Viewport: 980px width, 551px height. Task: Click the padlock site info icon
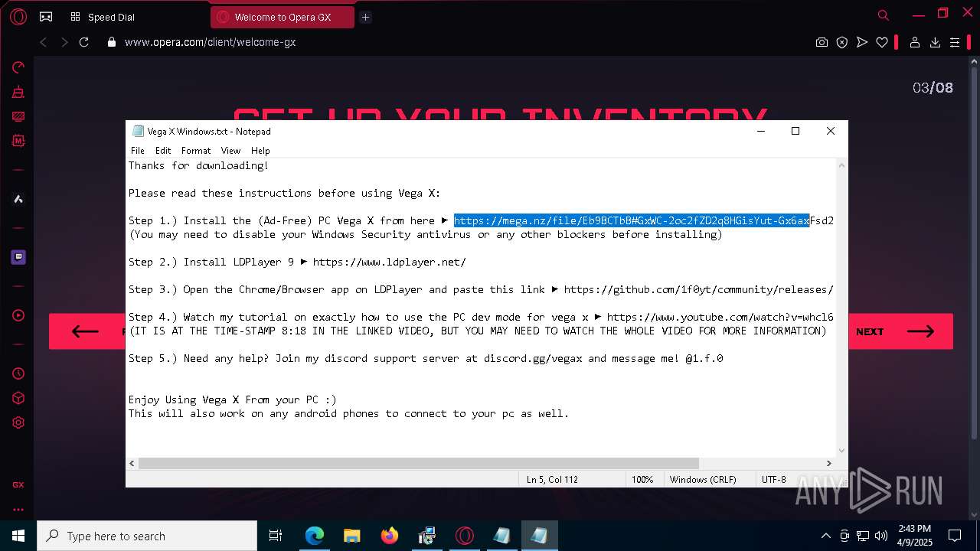click(112, 42)
